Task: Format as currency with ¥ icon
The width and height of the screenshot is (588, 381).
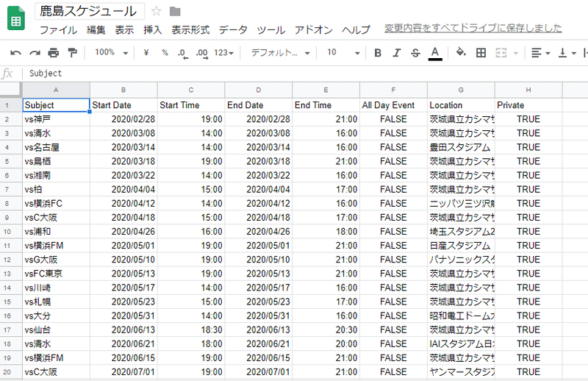Action: (x=146, y=53)
